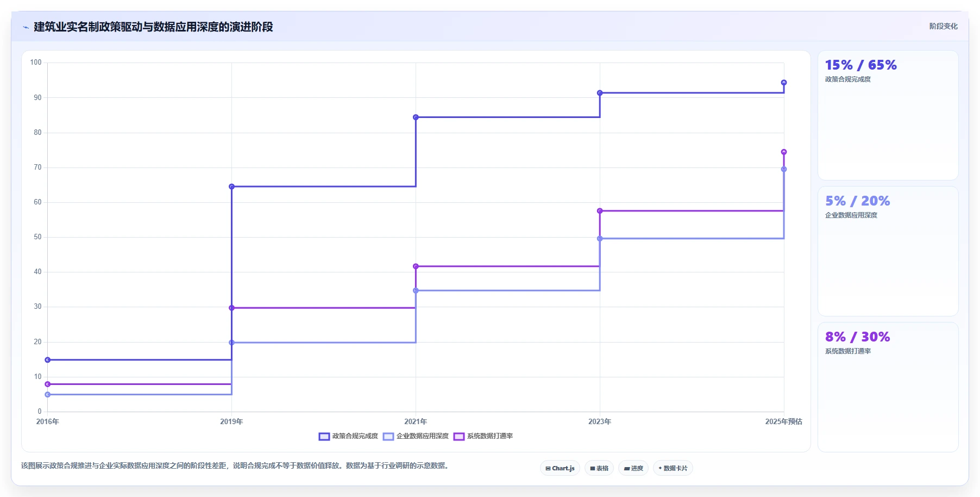Click the chart title 建筑业实名制政策驱动与数据应用深度的演进阶段

click(153, 27)
